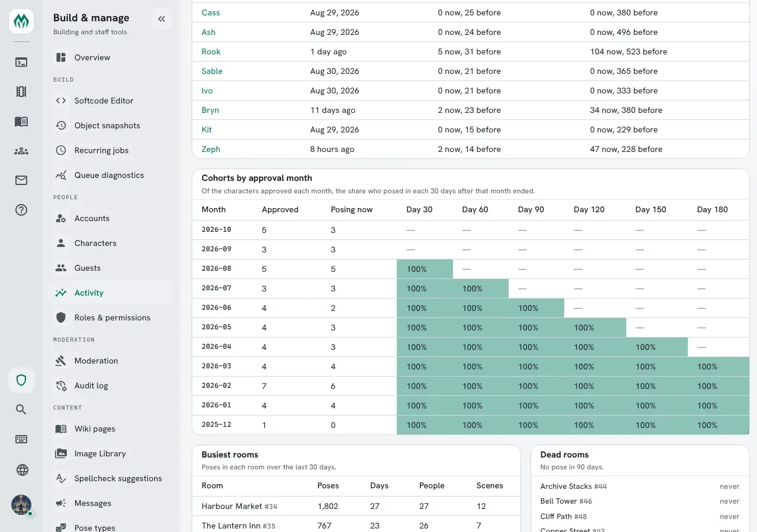Screen dimensions: 757x532
Task: Open the Rook character link
Action: 211,51
